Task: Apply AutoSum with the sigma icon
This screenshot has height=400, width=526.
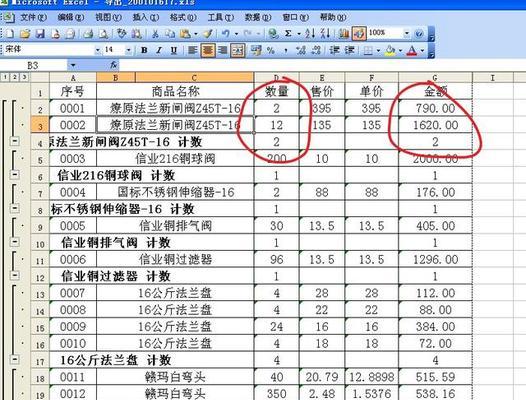Action: tap(288, 34)
